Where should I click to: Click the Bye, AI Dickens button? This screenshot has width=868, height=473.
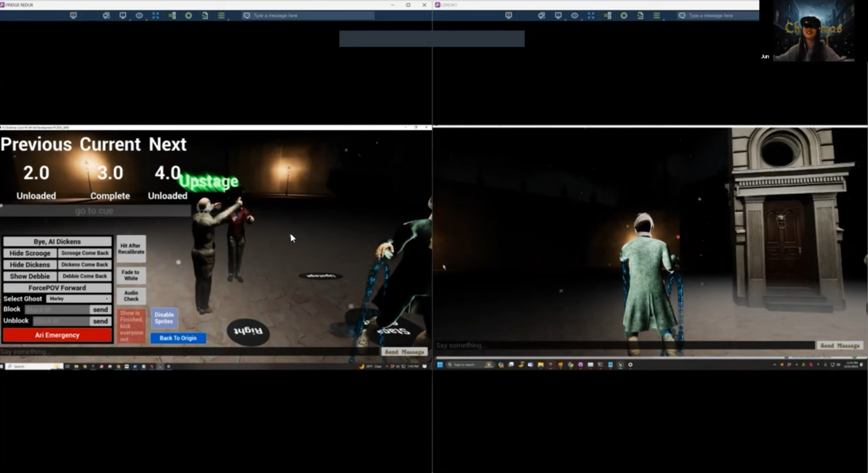[x=57, y=242]
